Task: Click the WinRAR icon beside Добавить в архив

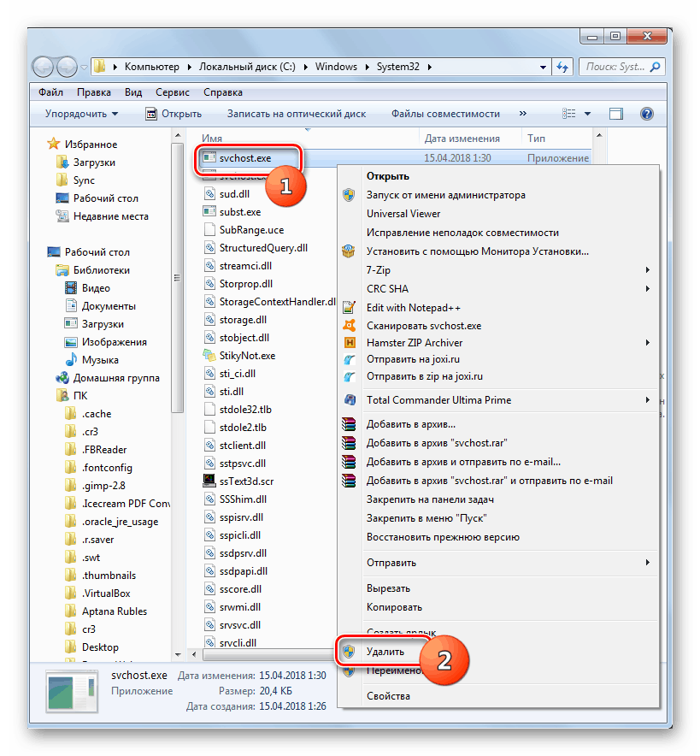Action: click(x=349, y=423)
